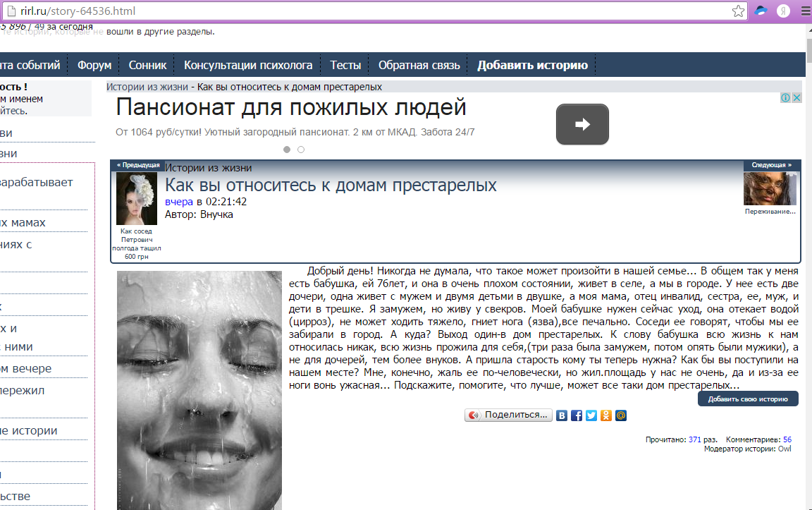The image size is (812, 510).
Task: Select the second ad carousel dot
Action: coord(301,150)
